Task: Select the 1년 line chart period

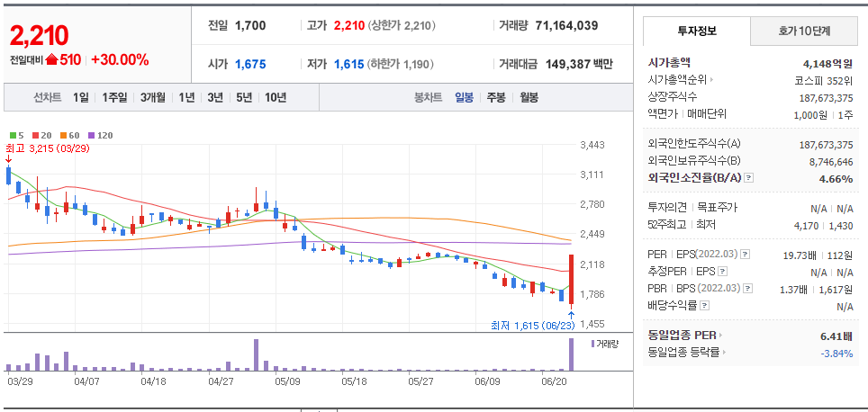Action: point(186,98)
